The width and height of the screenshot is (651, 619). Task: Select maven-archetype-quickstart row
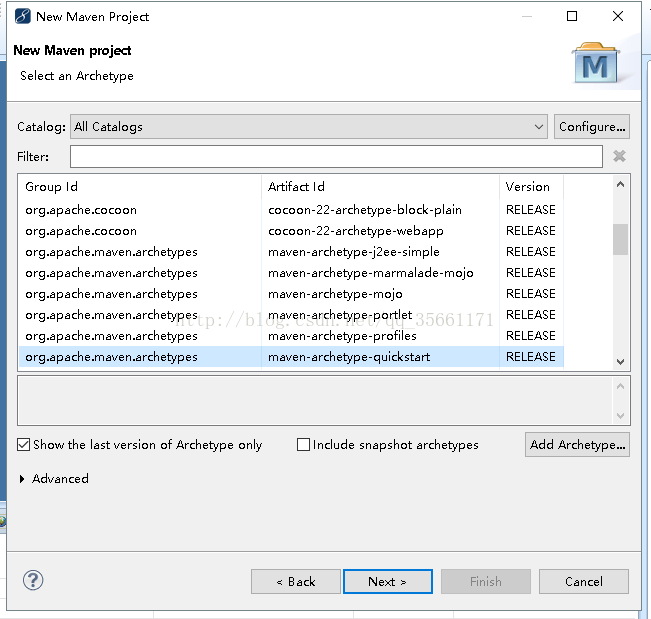pos(291,357)
